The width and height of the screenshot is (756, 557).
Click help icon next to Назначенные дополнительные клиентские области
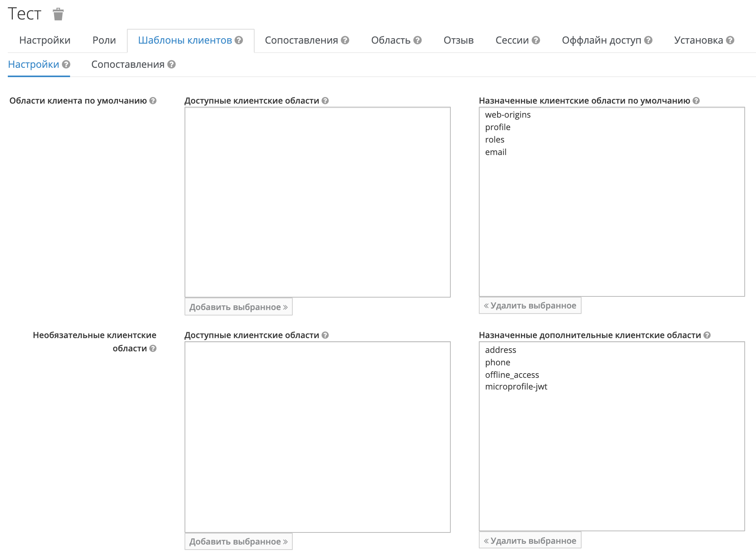[707, 335]
